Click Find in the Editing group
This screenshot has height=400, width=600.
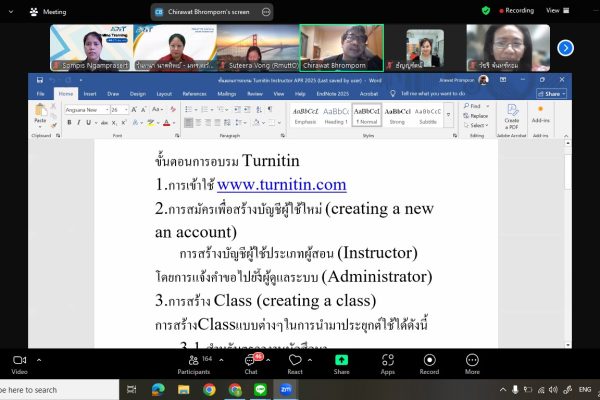point(473,106)
